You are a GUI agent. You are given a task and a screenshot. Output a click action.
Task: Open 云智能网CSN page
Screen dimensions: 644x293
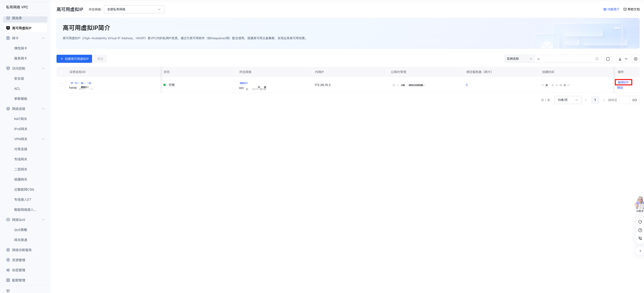pyautogui.click(x=24, y=189)
